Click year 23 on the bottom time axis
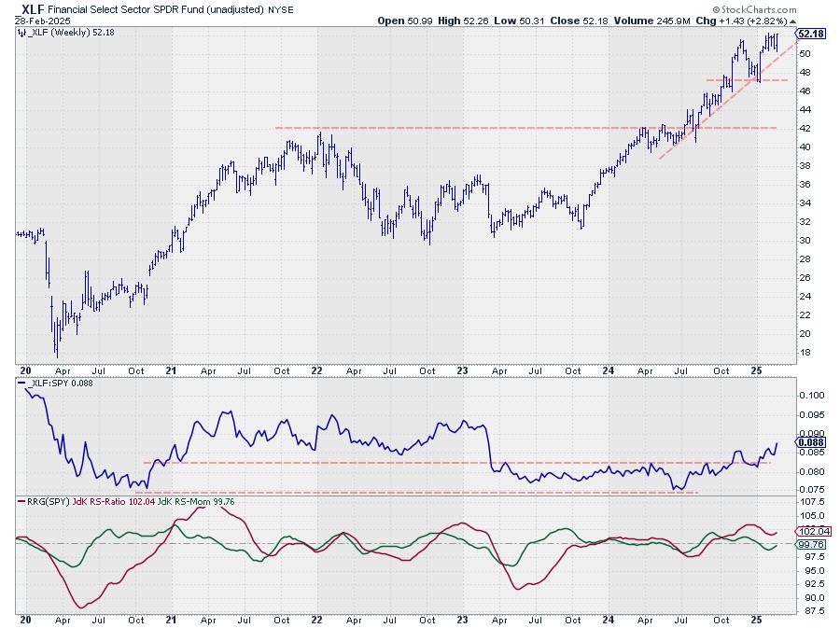 pos(465,620)
